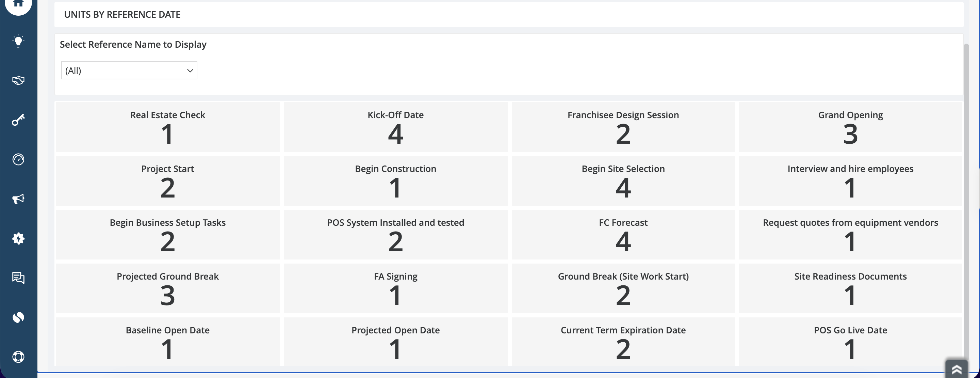Open the gear settings icon in sidebar
Viewport: 980px width, 378px height.
click(18, 239)
